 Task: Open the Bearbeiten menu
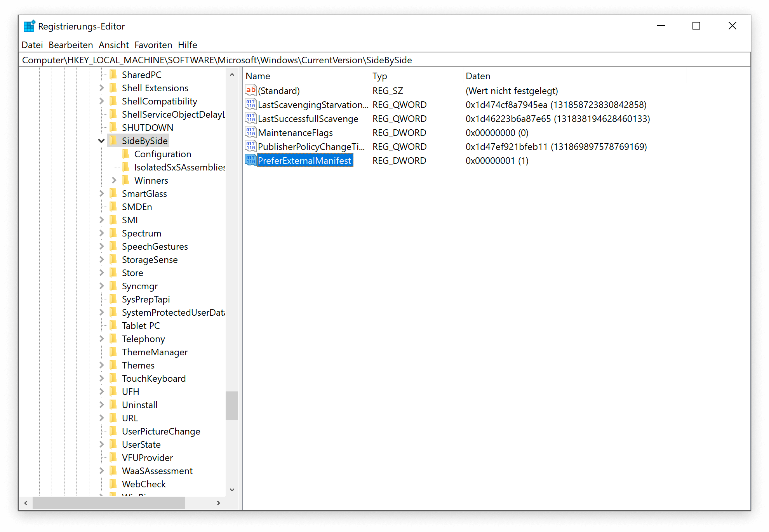(70, 45)
